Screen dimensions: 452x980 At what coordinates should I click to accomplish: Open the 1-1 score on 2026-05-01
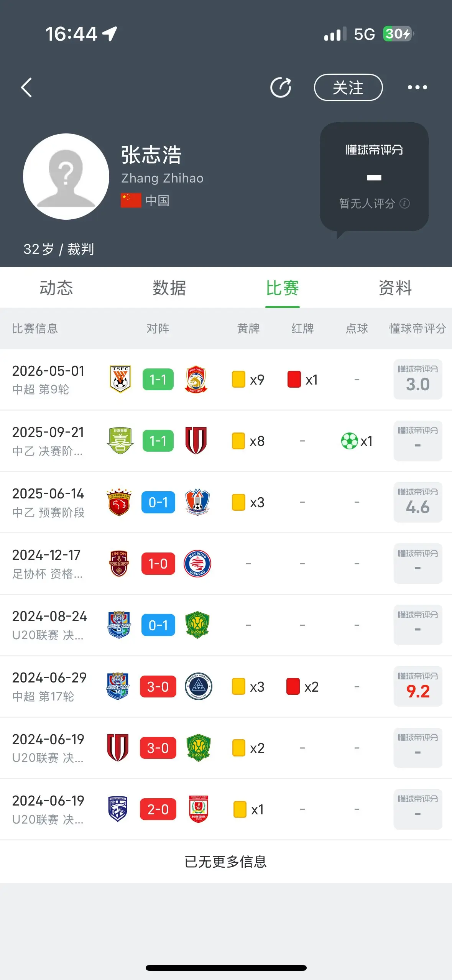[x=158, y=379]
